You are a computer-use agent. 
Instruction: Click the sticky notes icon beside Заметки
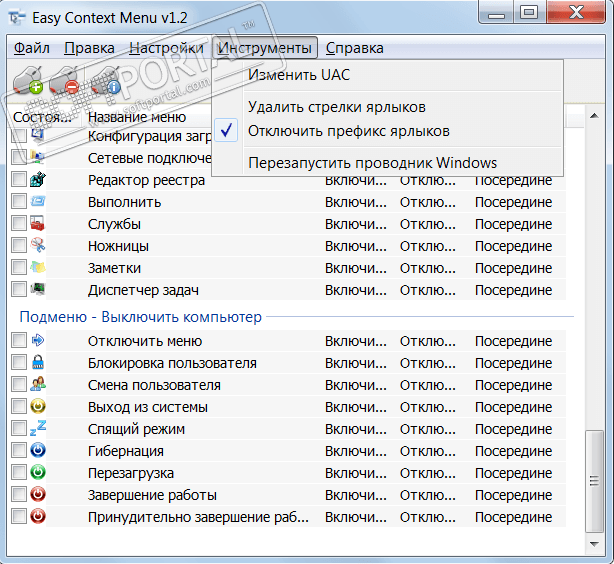tap(38, 267)
